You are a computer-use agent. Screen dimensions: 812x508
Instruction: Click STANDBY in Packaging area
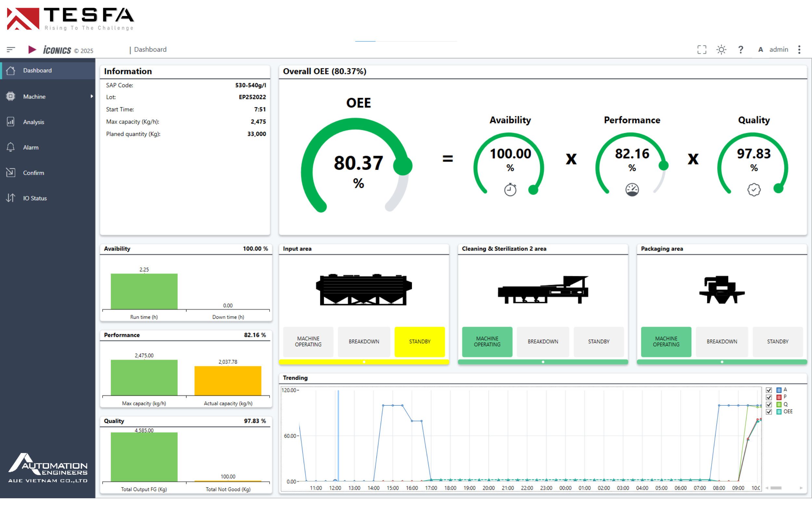[778, 341]
